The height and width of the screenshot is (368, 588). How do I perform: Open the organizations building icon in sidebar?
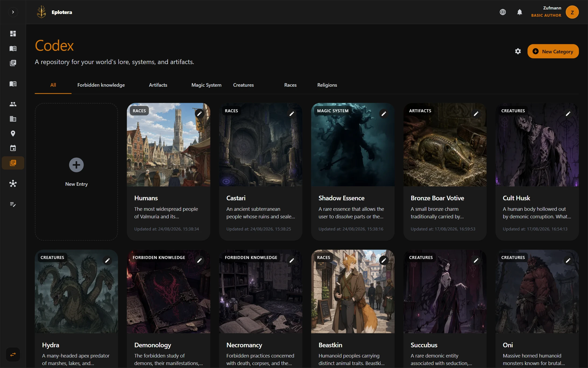coord(13,119)
